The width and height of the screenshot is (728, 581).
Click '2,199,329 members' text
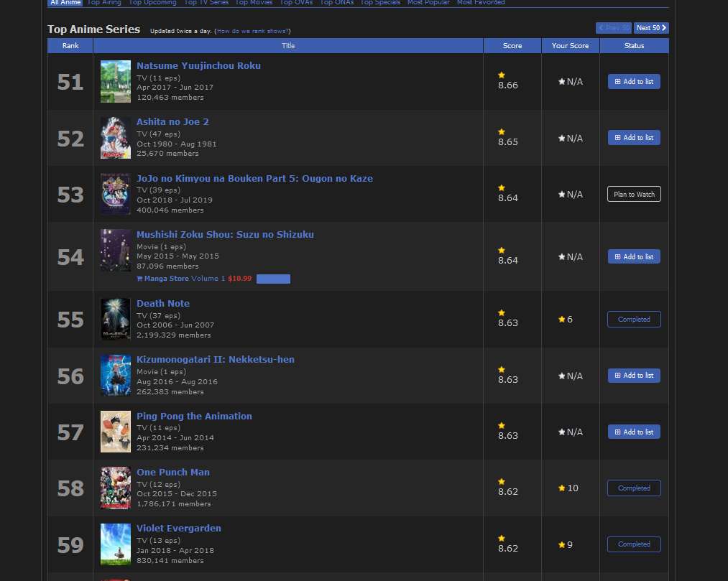click(174, 335)
